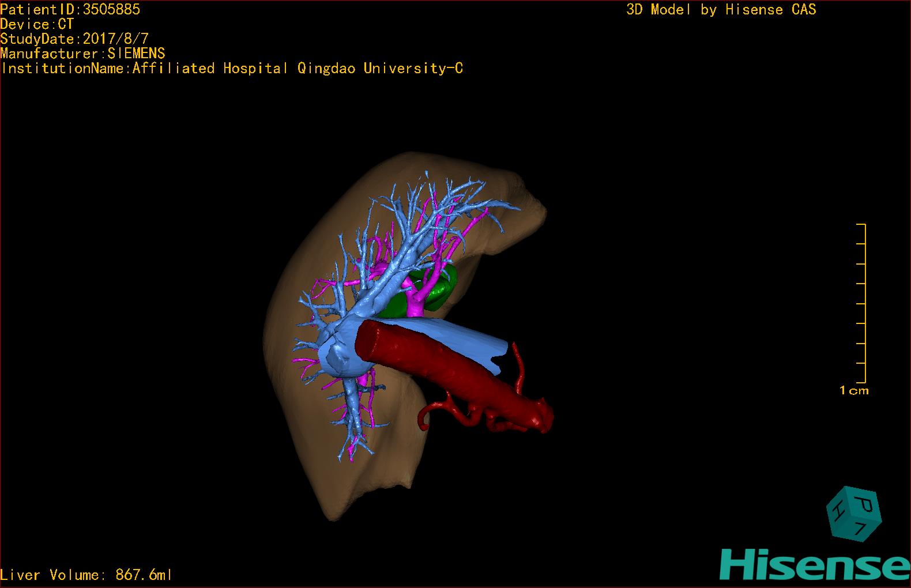Click the Device:CT label

click(x=37, y=24)
